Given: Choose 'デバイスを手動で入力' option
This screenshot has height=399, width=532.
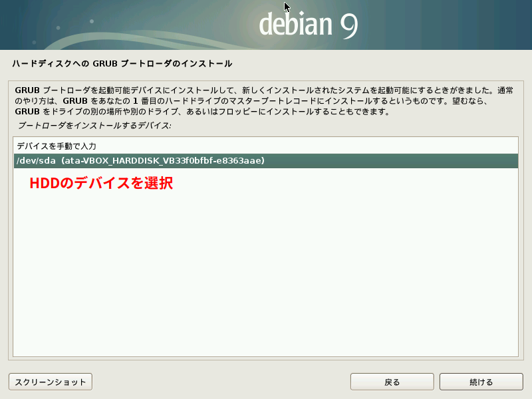Looking at the screenshot, I should (x=266, y=146).
